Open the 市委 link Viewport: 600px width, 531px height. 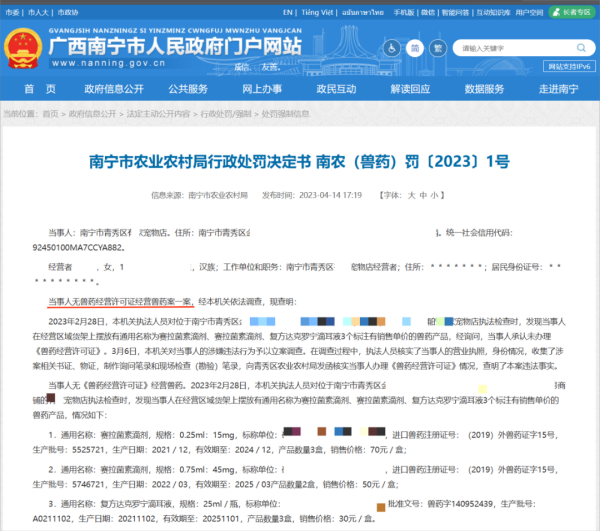(12, 13)
